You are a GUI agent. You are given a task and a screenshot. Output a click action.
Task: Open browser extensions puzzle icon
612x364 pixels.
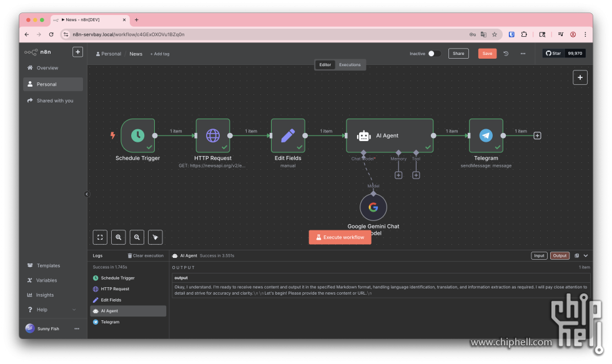click(524, 34)
